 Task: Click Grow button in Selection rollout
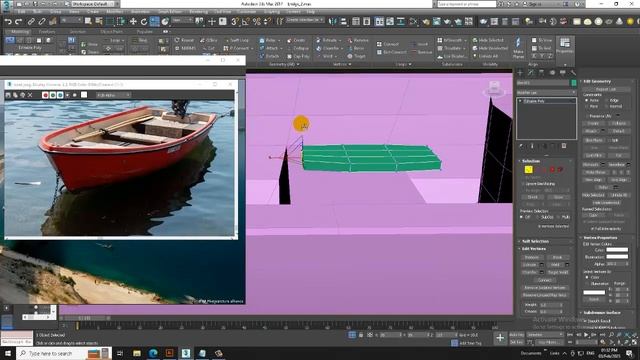click(558, 197)
